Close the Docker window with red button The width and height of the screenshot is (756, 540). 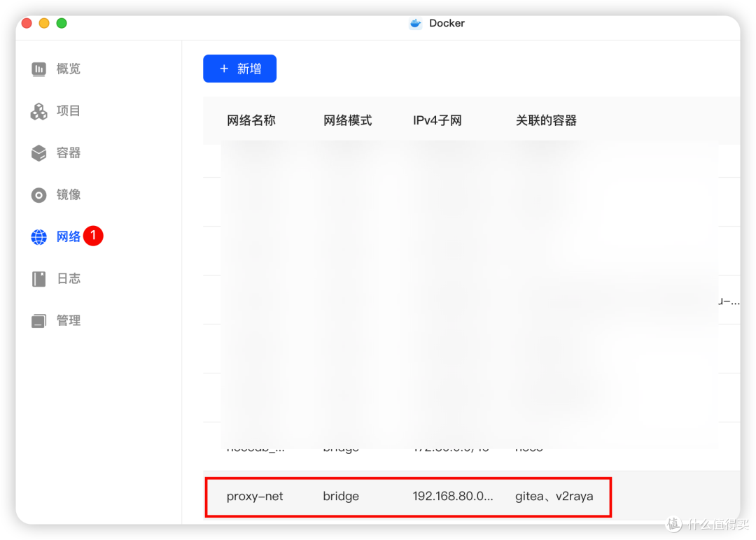click(x=27, y=23)
